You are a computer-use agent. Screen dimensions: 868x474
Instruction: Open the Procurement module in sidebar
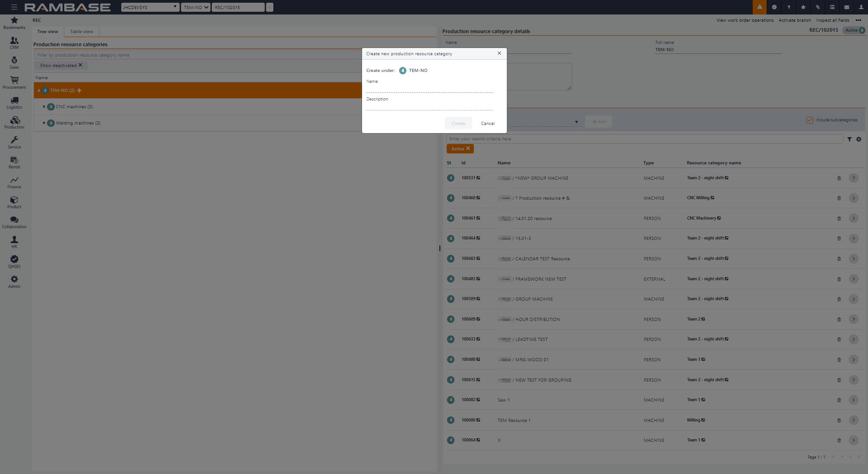pyautogui.click(x=14, y=82)
